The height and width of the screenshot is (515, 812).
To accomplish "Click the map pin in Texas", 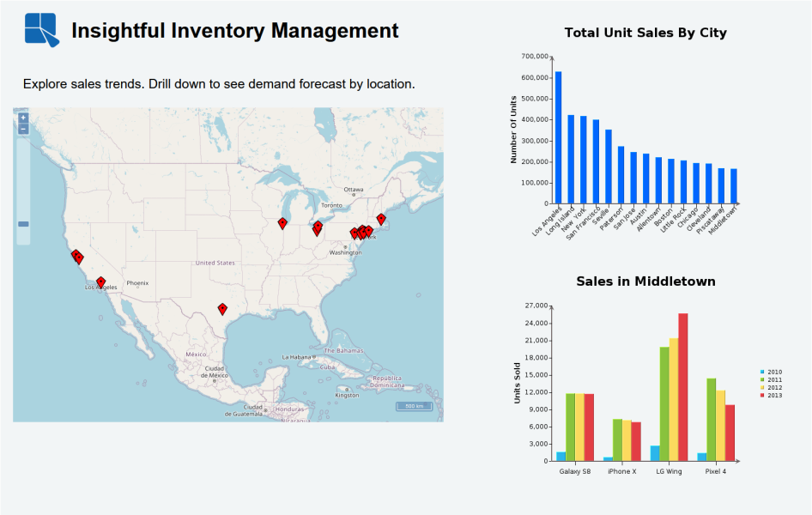I will point(221,306).
